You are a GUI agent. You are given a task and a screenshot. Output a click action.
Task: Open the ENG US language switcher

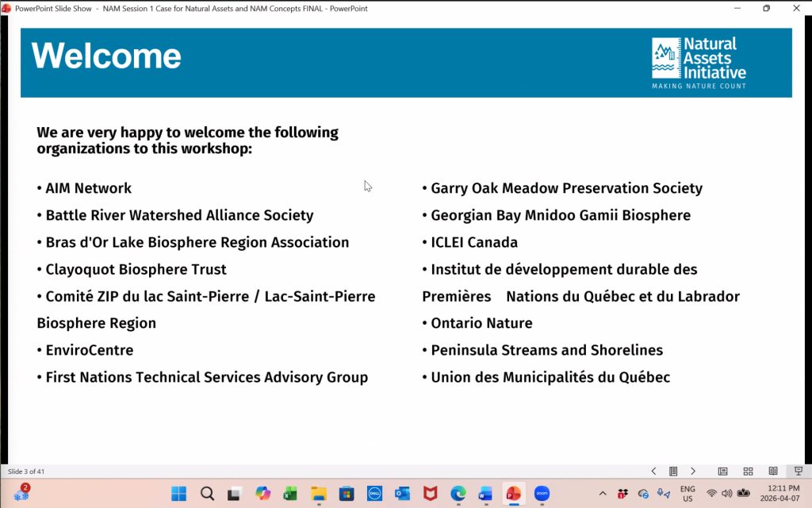(x=688, y=494)
